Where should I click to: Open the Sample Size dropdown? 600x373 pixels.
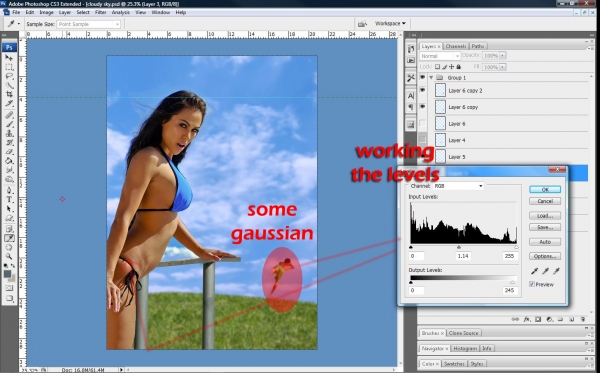pos(88,24)
